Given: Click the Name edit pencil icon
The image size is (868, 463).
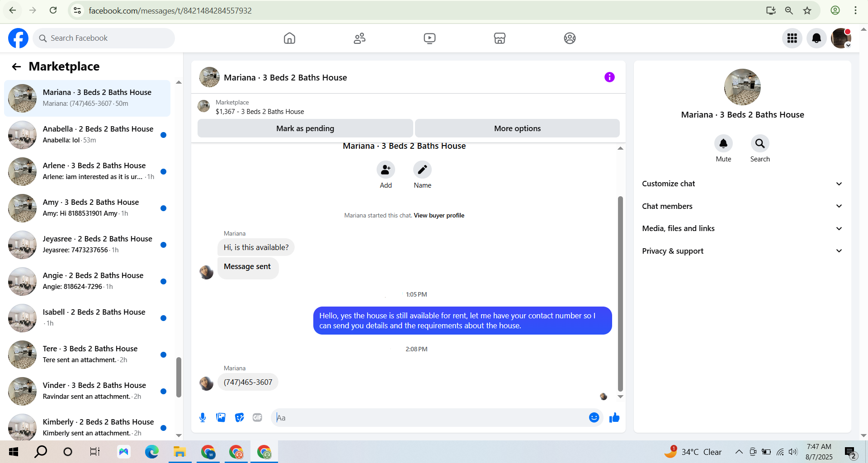Looking at the screenshot, I should pyautogui.click(x=422, y=170).
